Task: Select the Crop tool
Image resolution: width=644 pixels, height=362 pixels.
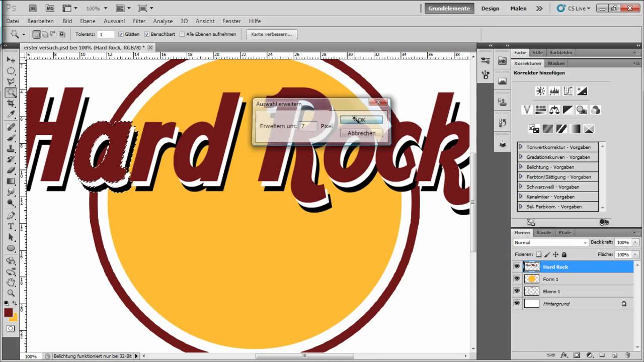Action: [11, 104]
